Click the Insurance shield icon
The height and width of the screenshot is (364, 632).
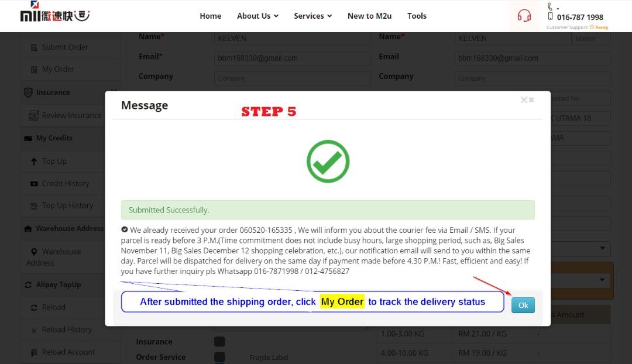click(29, 92)
